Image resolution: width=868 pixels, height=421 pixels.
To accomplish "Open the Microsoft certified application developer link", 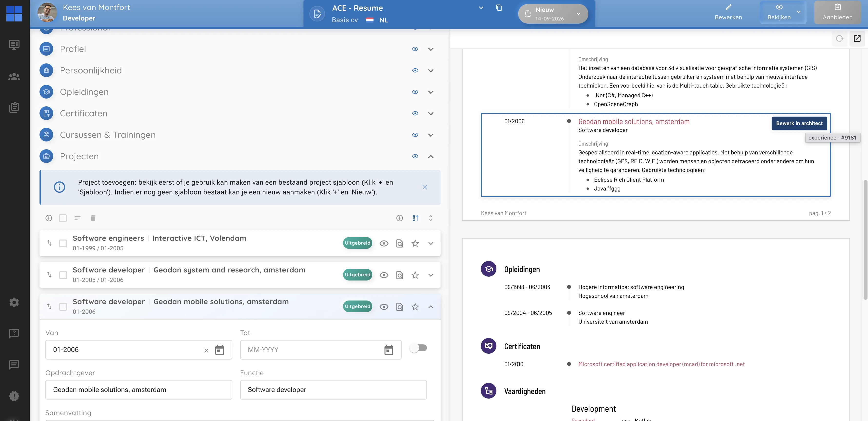I will click(x=661, y=364).
